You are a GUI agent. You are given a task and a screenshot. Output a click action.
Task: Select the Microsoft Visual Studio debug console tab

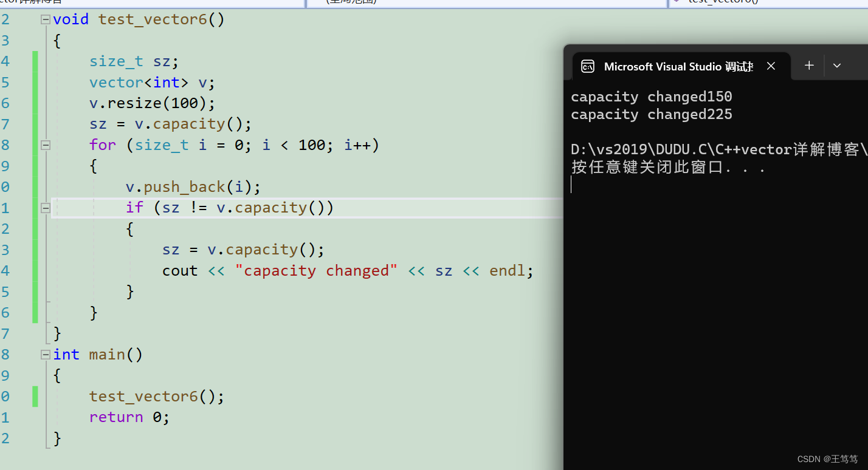(681, 66)
